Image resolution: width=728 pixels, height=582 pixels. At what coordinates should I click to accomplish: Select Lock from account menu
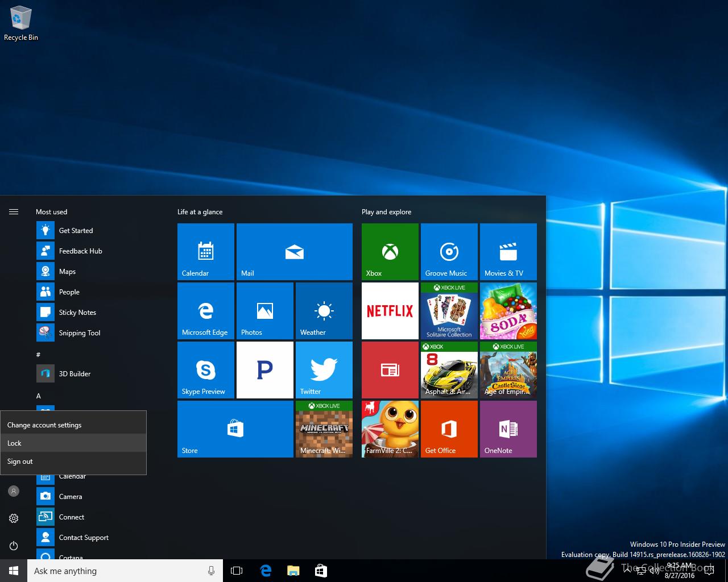(x=73, y=443)
